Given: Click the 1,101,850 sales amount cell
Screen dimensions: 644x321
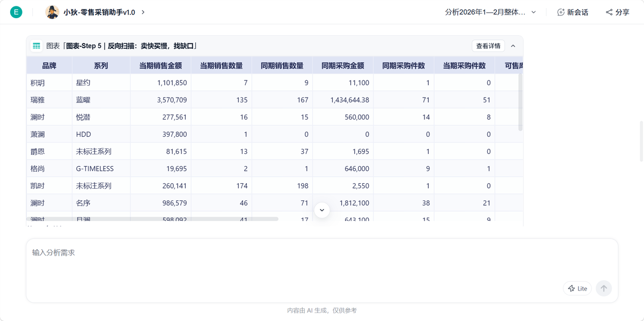Looking at the screenshot, I should point(160,83).
